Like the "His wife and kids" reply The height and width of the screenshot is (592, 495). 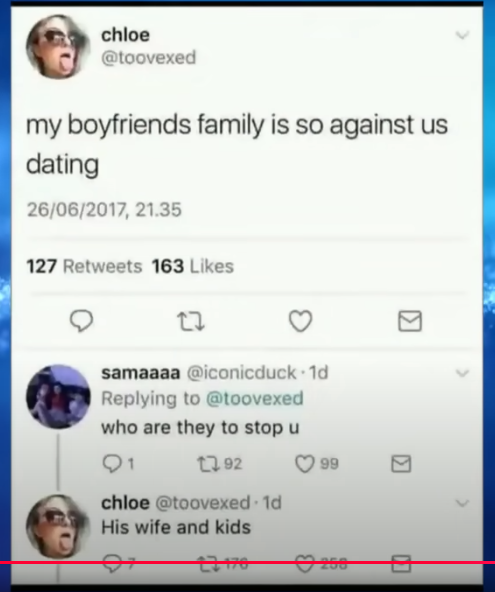coord(304,564)
